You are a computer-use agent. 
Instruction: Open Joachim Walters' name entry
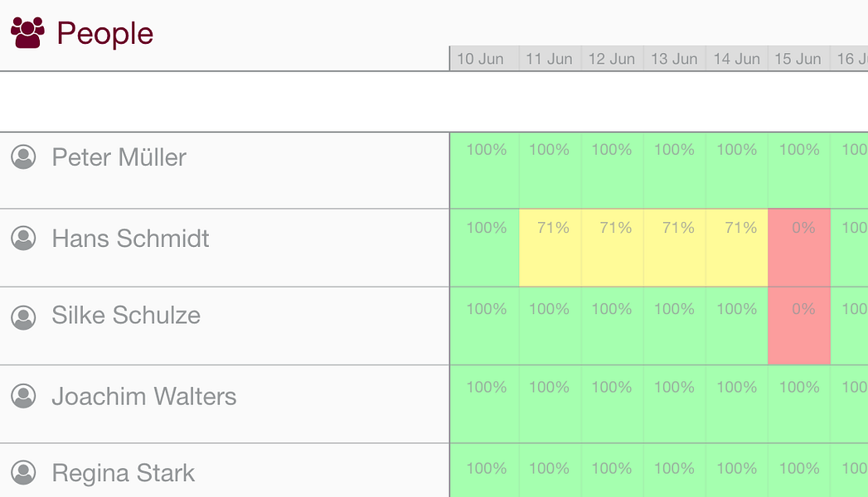[x=143, y=397]
